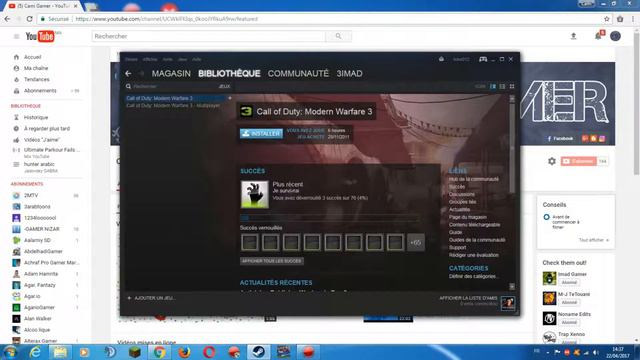Click Tout afficher in Conseils box
Screen dimensions: 640x360
pos(593,240)
